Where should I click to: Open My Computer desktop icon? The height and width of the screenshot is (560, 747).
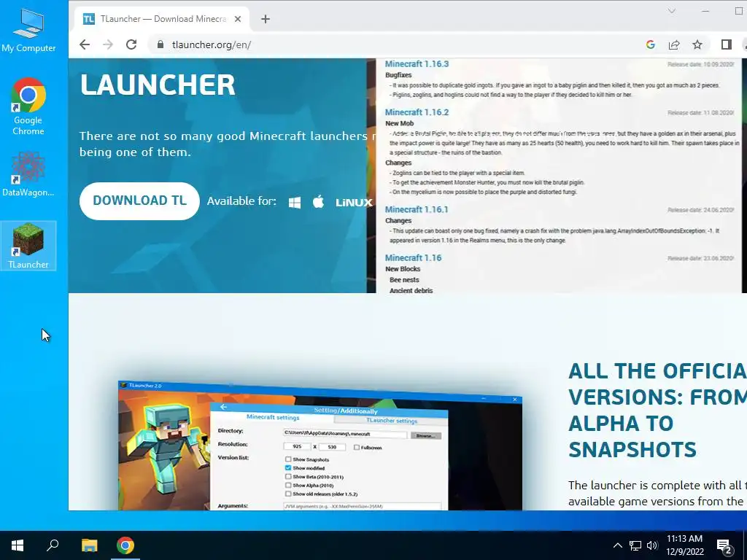tap(28, 31)
